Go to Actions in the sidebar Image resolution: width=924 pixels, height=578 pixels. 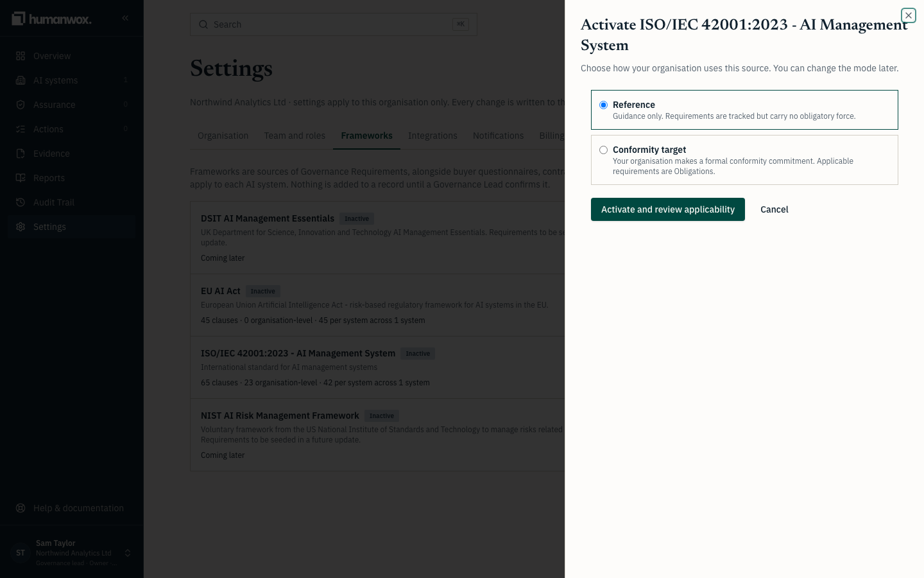pyautogui.click(x=72, y=129)
